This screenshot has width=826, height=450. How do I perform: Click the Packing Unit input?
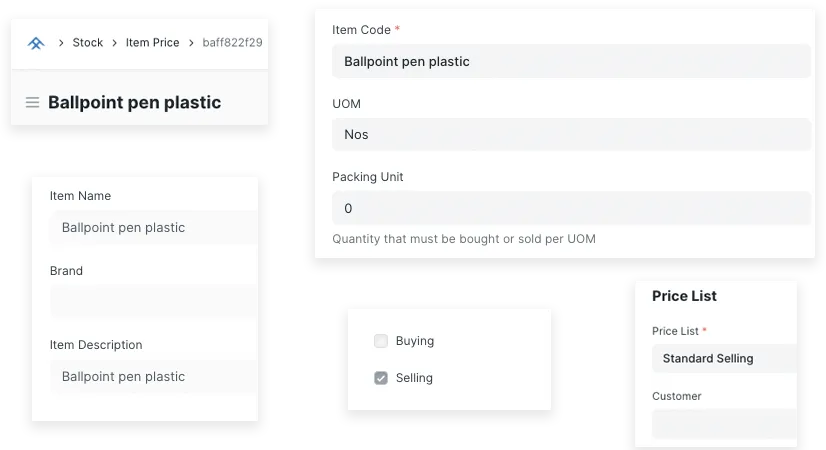pos(570,208)
